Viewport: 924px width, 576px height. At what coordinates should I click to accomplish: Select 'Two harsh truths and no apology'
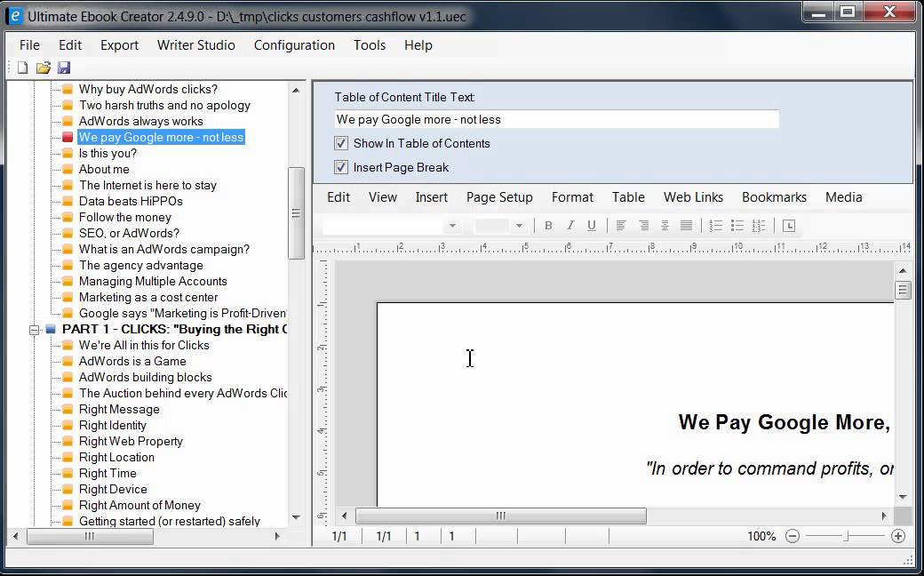tap(164, 106)
